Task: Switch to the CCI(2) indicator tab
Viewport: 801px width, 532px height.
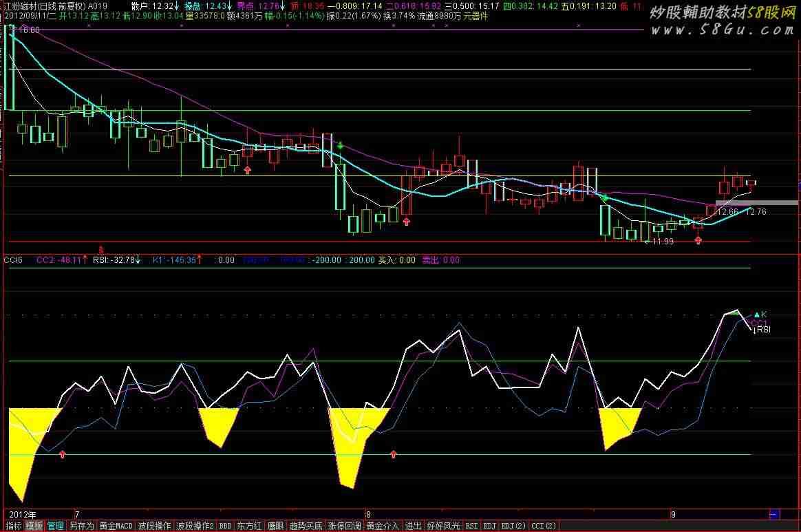Action: pyautogui.click(x=544, y=526)
